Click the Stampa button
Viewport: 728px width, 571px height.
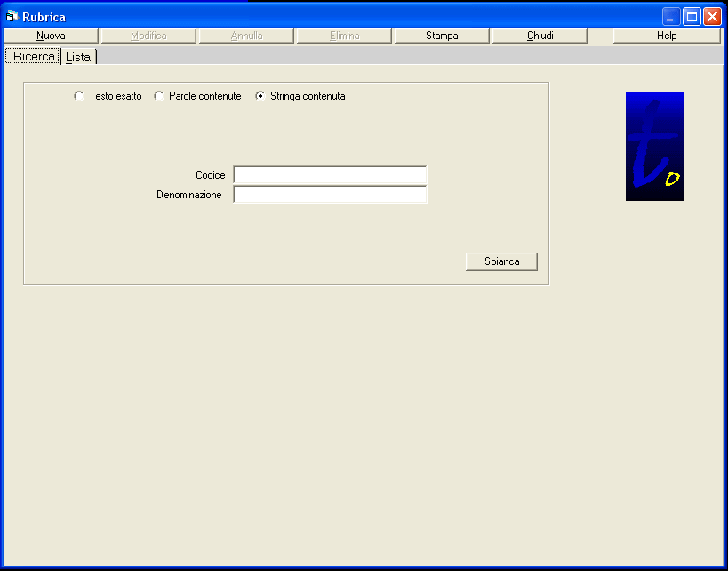point(442,36)
